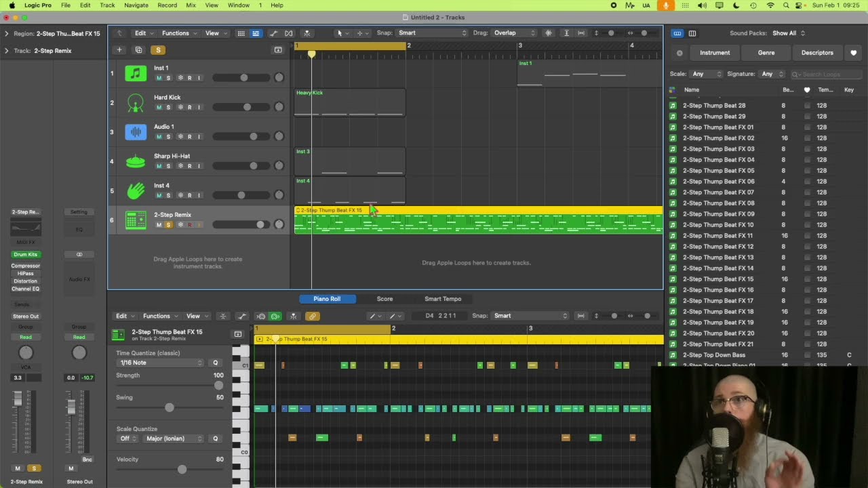Expand the Region inspector disclosure triangle
The width and height of the screenshot is (868, 488).
pyautogui.click(x=6, y=33)
